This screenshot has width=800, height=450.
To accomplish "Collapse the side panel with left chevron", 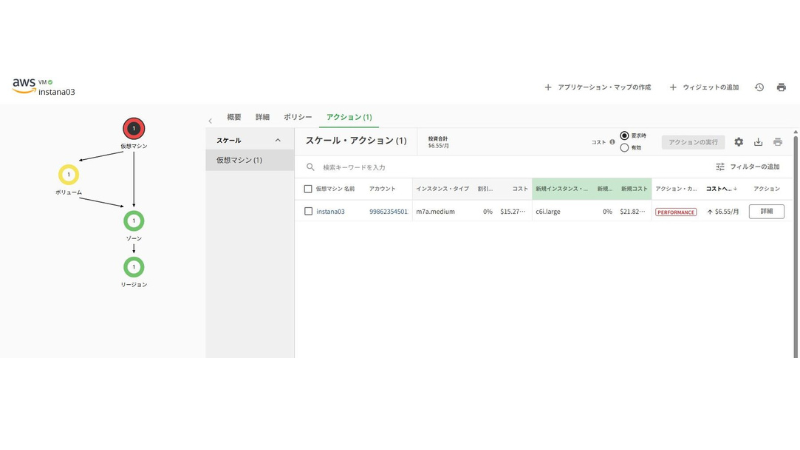I will (210, 121).
